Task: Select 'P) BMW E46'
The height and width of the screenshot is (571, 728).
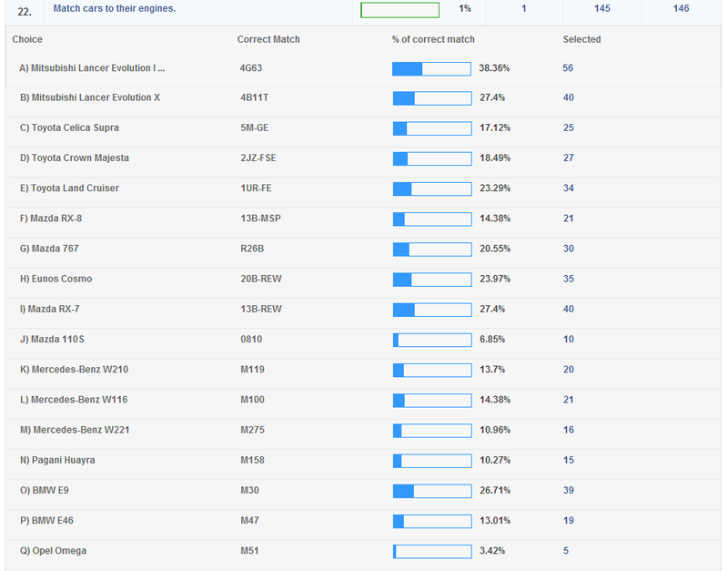Action: 46,520
